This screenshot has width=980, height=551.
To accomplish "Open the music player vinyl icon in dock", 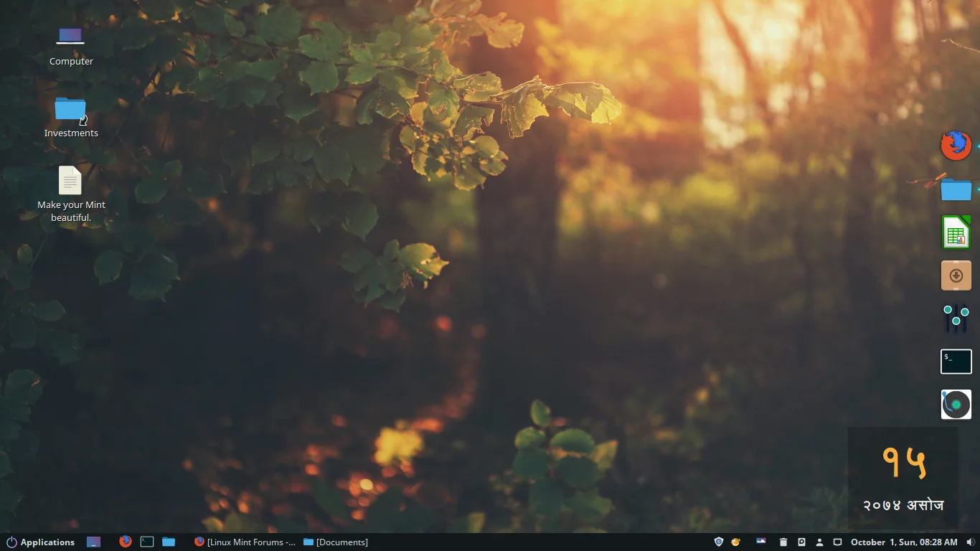I will [x=956, y=405].
